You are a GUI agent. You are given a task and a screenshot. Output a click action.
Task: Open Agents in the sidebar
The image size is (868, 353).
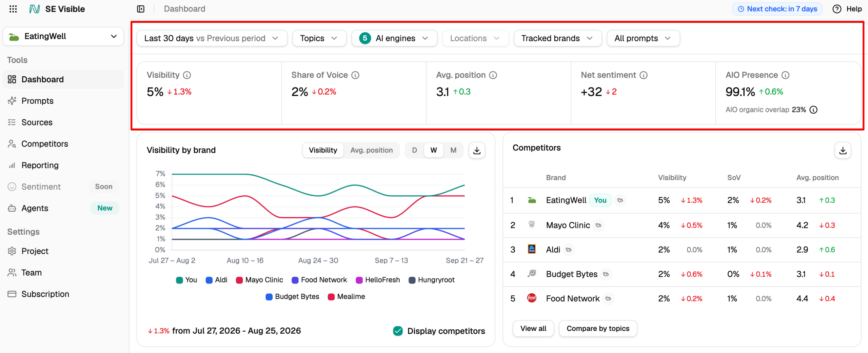[63, 208]
